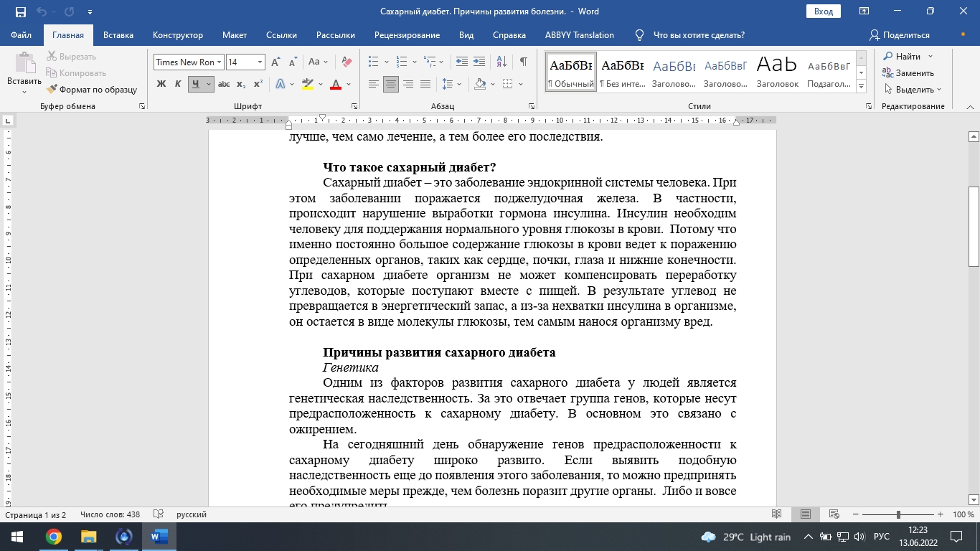
Task: Toggle italic formatting К button
Action: click(178, 84)
